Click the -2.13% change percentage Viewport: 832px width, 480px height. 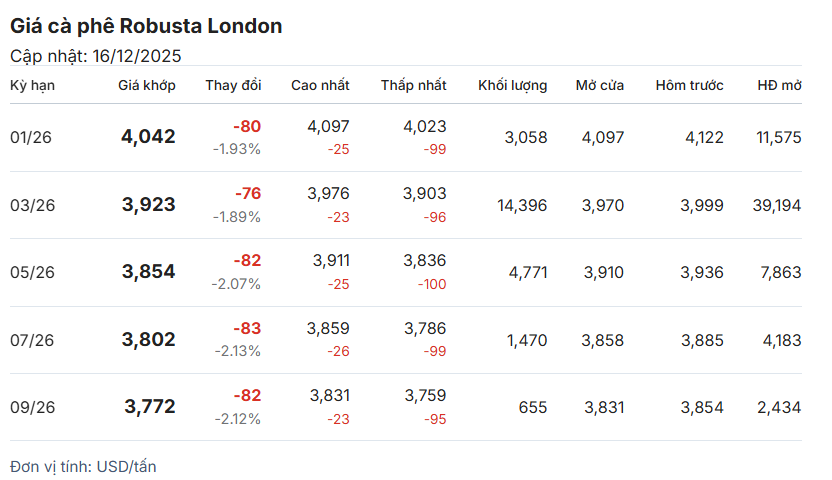pos(237,351)
